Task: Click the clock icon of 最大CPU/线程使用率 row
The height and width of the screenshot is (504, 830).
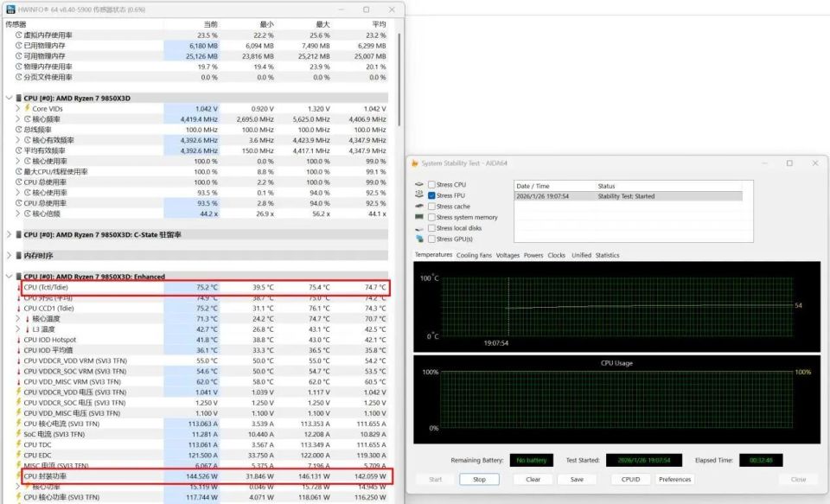Action: click(18, 171)
